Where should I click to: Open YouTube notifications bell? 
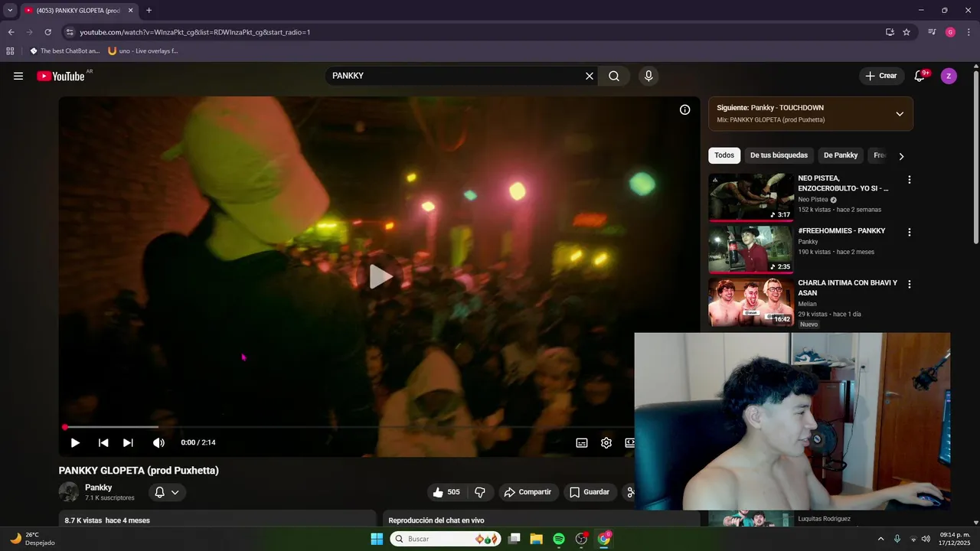pyautogui.click(x=920, y=76)
